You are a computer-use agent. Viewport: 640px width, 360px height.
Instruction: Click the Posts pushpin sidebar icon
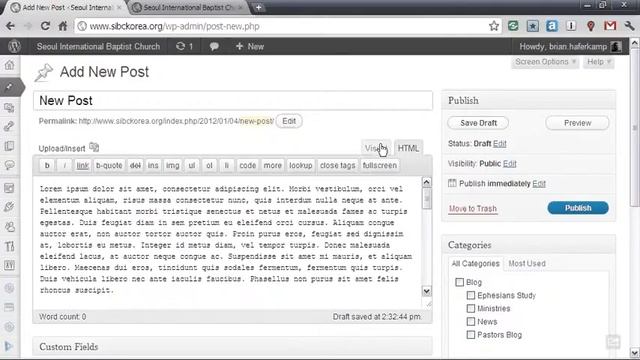click(9, 87)
